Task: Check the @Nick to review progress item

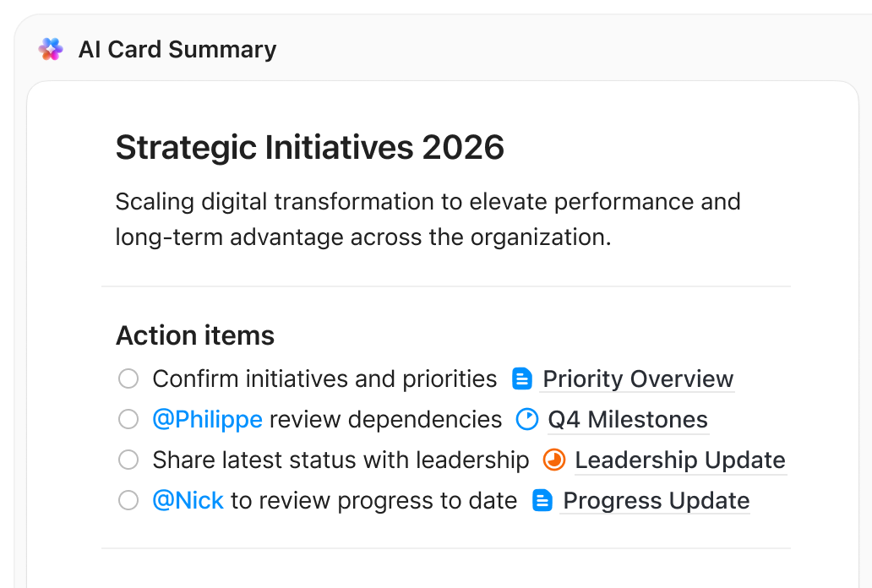Action: coord(128,500)
